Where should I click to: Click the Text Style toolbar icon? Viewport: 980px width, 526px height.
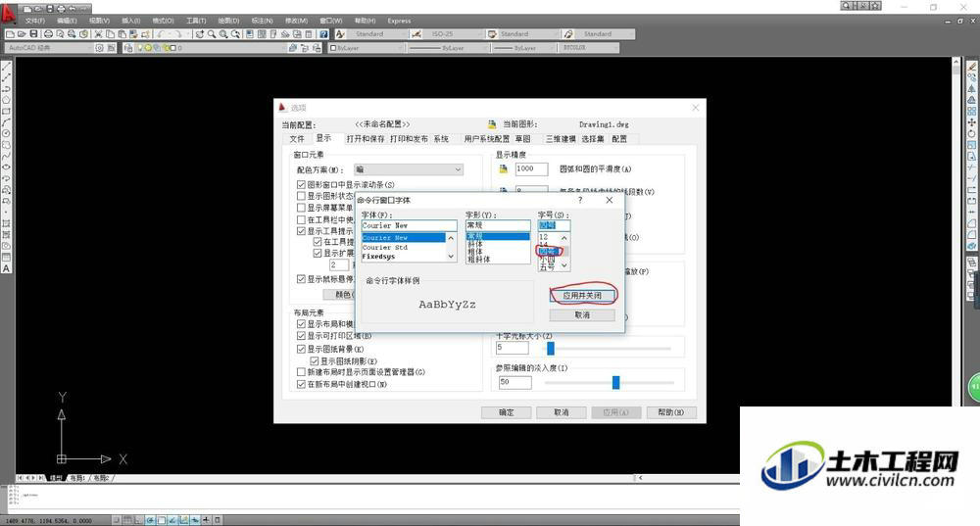point(340,34)
